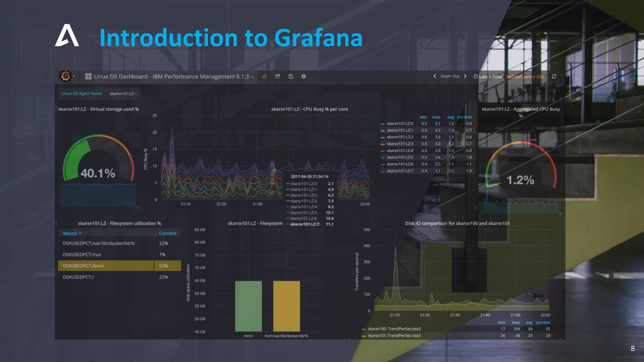Screen dimensions: 644x362
Task: Select DSKUSEDPCT:/var/lib/docker/btrfs row
Action: [119, 243]
